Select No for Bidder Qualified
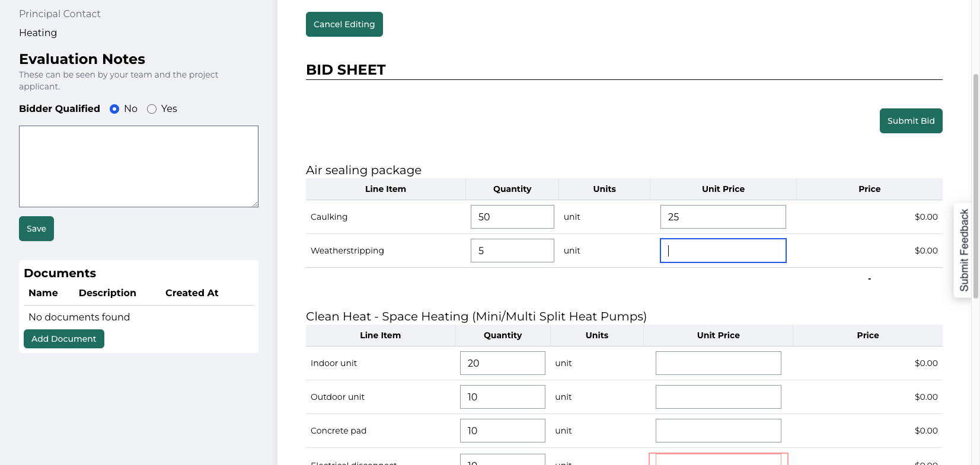Viewport: 980px width, 465px height. (114, 109)
